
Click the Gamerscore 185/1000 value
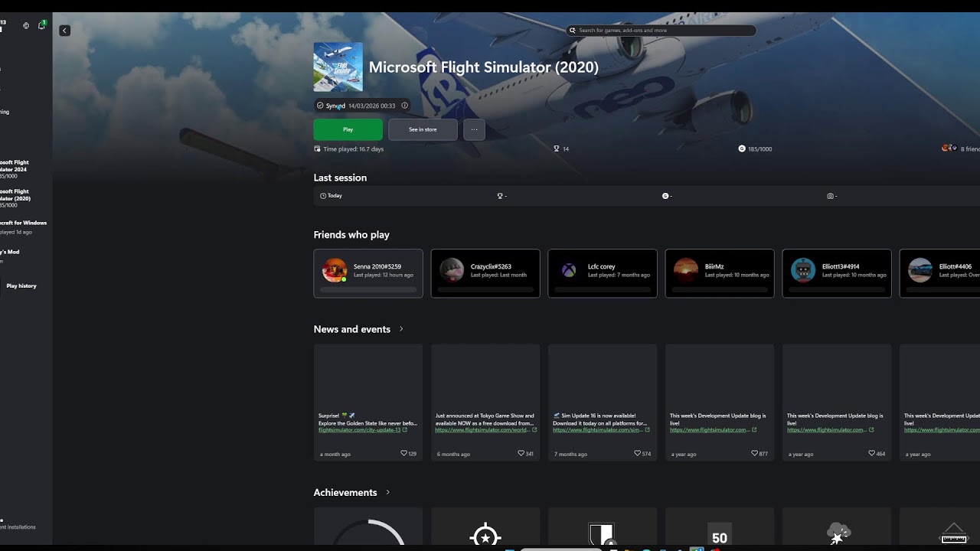[x=759, y=149]
